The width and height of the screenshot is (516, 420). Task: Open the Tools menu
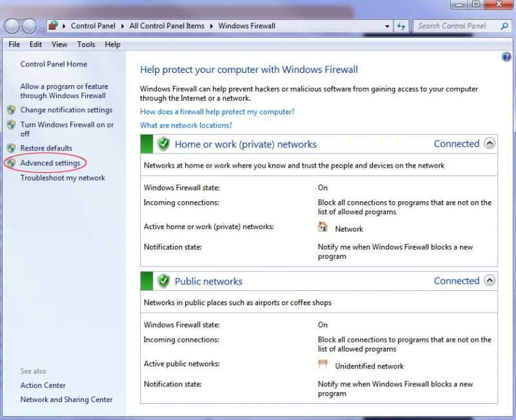[x=86, y=45]
